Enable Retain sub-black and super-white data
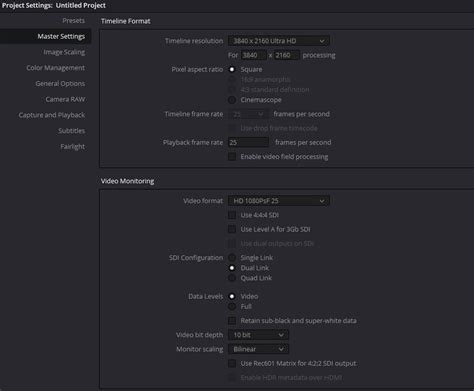Screen dimensions: 474x391 tap(232, 321)
